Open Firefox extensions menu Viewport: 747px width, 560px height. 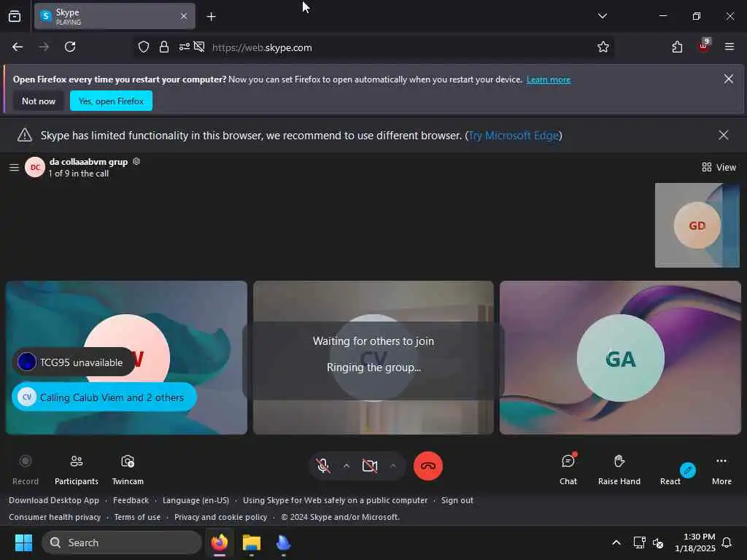pyautogui.click(x=677, y=47)
